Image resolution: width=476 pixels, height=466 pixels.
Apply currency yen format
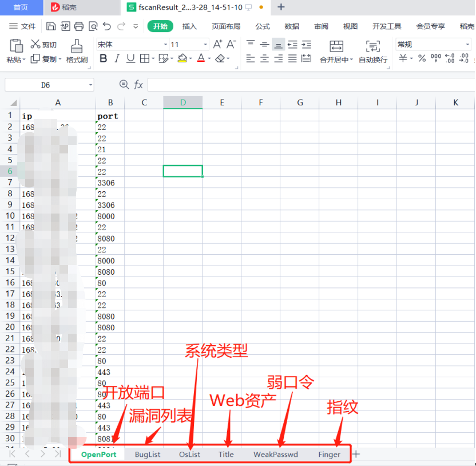403,58
